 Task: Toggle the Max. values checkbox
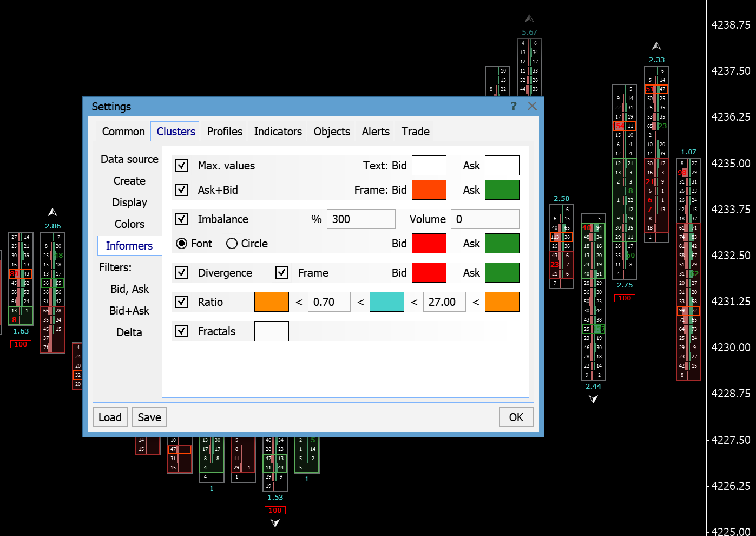point(182,166)
